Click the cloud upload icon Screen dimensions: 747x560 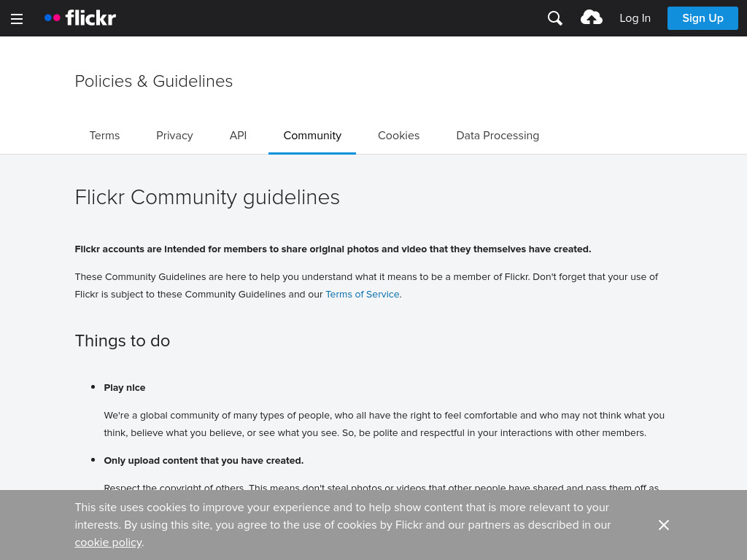coord(591,18)
